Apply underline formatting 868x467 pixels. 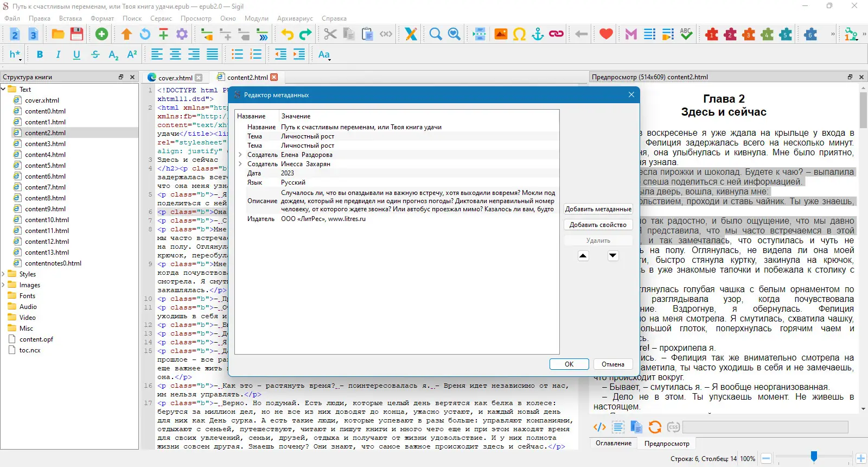76,54
